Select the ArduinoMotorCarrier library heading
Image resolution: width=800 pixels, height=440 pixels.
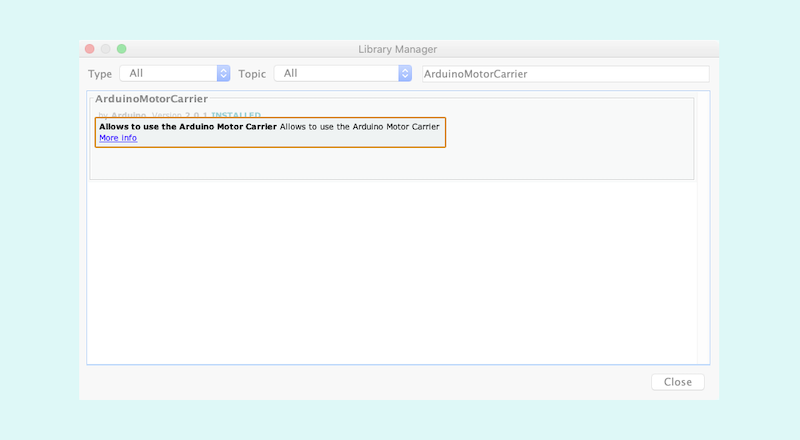pyautogui.click(x=151, y=99)
